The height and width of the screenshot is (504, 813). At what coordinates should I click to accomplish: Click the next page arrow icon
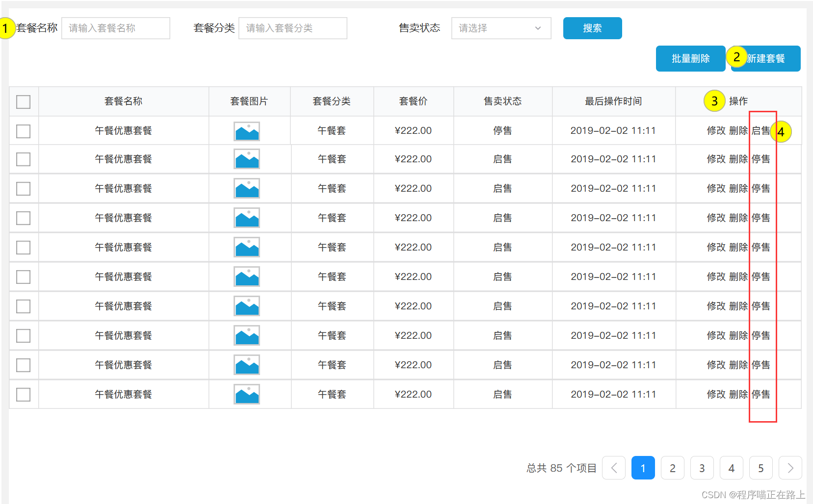click(790, 468)
